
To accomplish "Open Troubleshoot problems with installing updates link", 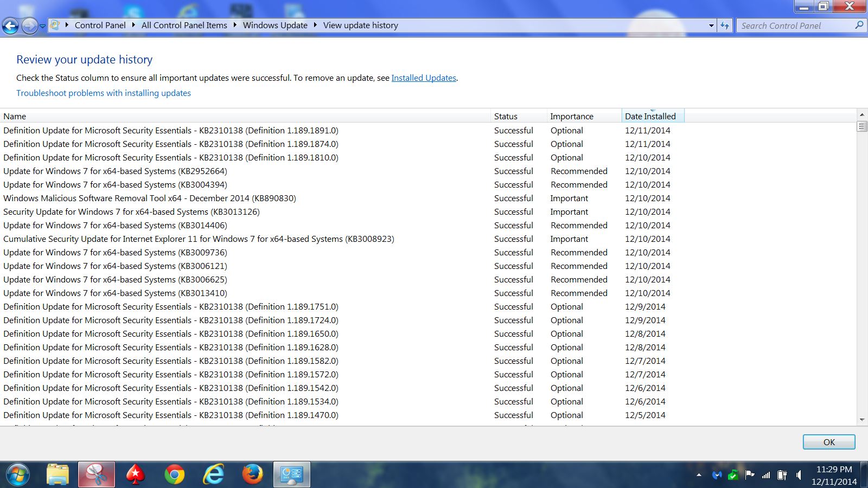I will click(x=104, y=93).
